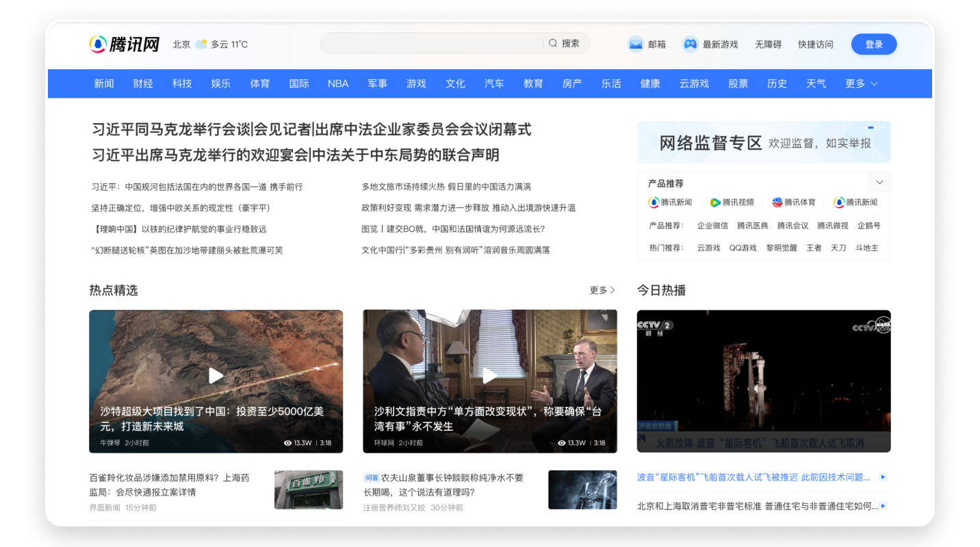Open the 邮箱 mail envelope icon
The image size is (980, 547).
point(636,44)
